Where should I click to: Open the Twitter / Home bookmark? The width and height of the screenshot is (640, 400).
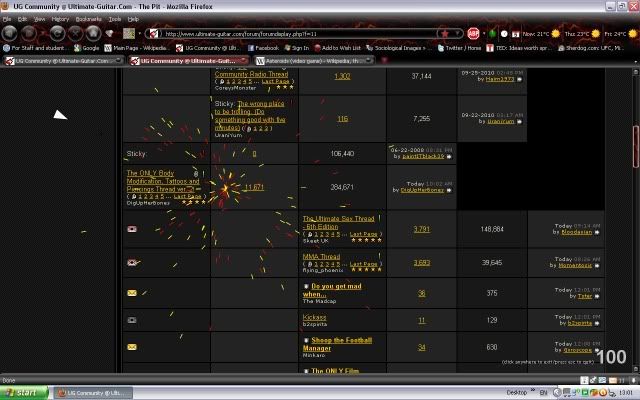pos(460,48)
